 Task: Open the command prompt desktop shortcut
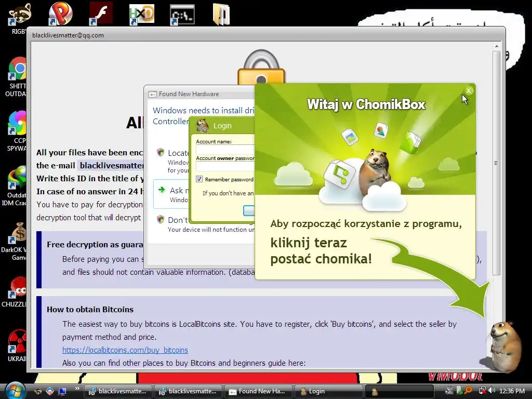point(182,14)
